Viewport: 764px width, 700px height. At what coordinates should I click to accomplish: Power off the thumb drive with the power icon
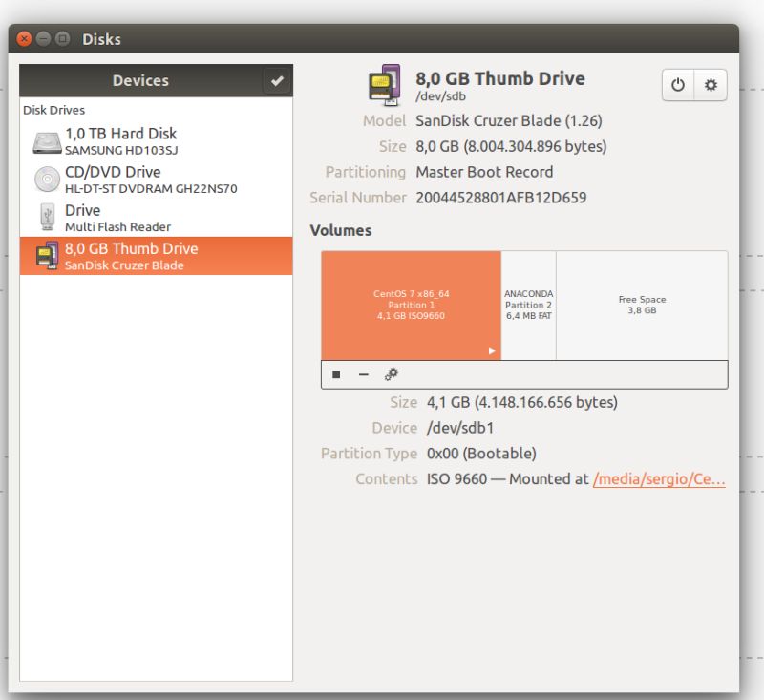click(678, 85)
